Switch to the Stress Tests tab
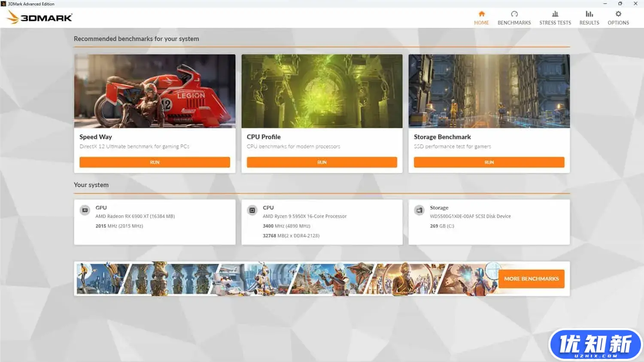 click(x=555, y=18)
